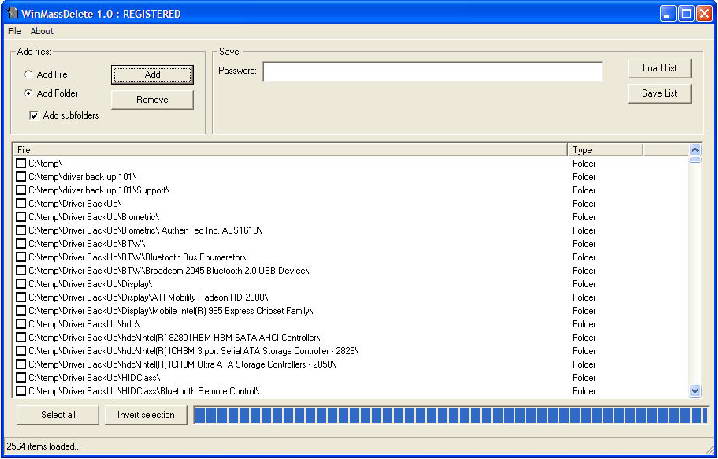Image resolution: width=718 pixels, height=459 pixels.
Task: Select the Bluetooth Bus Enumerator path text
Action: point(137,257)
